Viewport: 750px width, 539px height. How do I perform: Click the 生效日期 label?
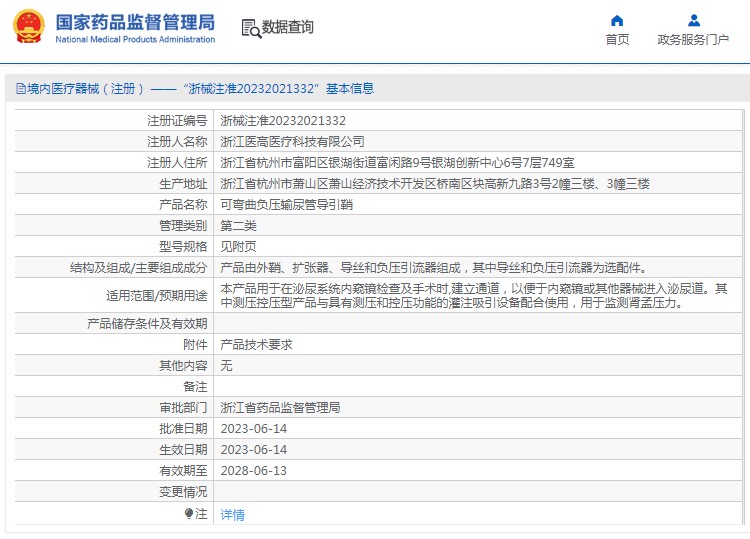tap(183, 450)
